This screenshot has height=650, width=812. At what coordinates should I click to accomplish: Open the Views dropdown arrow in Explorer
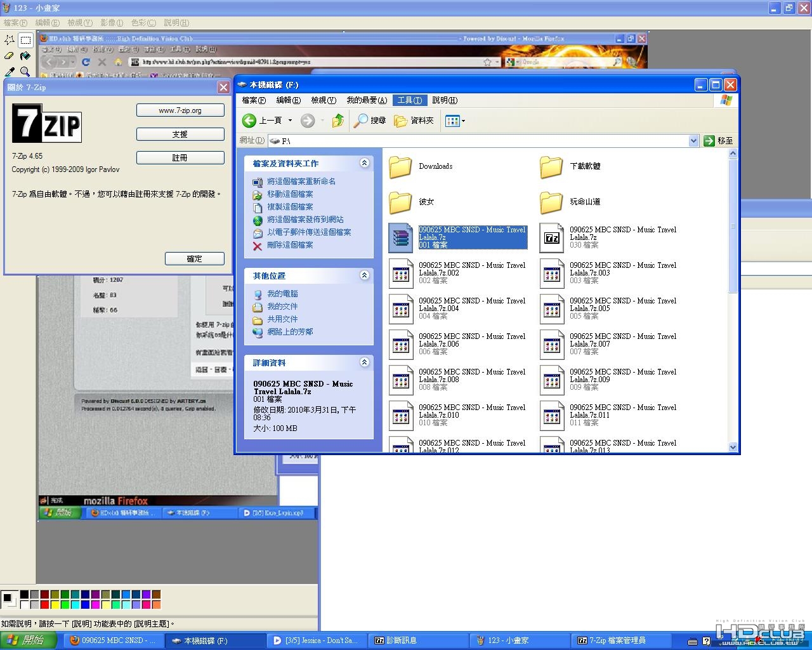[463, 121]
